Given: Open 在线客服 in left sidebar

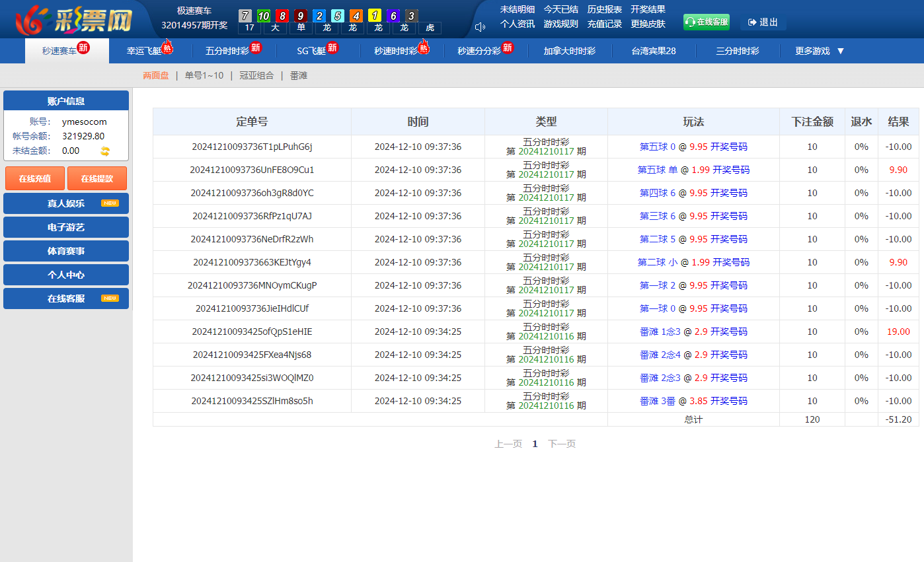Looking at the screenshot, I should tap(66, 299).
